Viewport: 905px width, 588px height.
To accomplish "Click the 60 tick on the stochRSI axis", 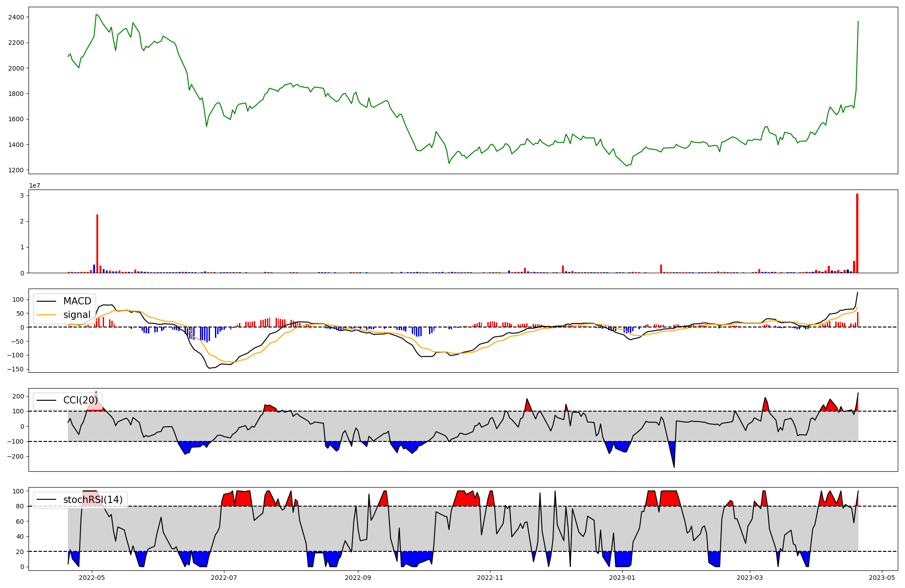I will [20, 522].
